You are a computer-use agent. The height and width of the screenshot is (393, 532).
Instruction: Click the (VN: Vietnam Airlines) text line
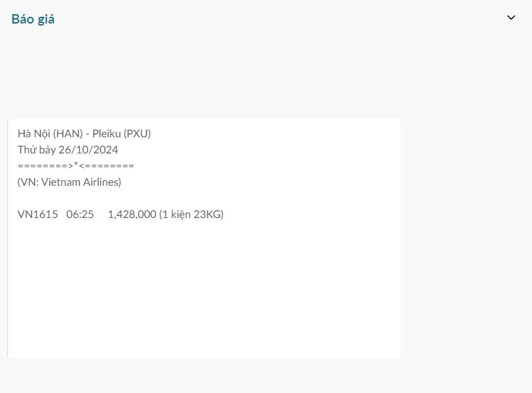click(69, 182)
